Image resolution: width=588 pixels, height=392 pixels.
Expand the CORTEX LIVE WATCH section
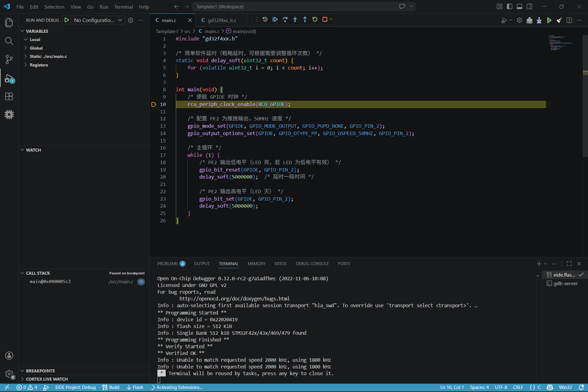click(x=22, y=379)
